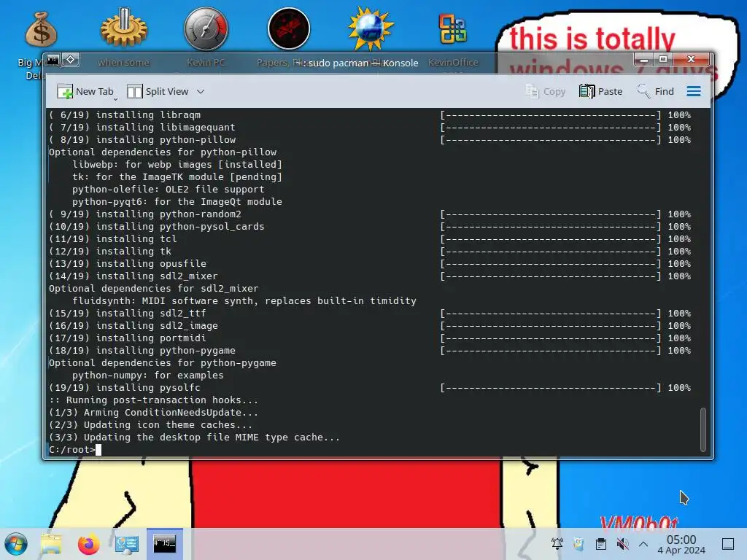This screenshot has height=560, width=747.
Task: Open a New Tab in Konsole
Action: coord(85,91)
